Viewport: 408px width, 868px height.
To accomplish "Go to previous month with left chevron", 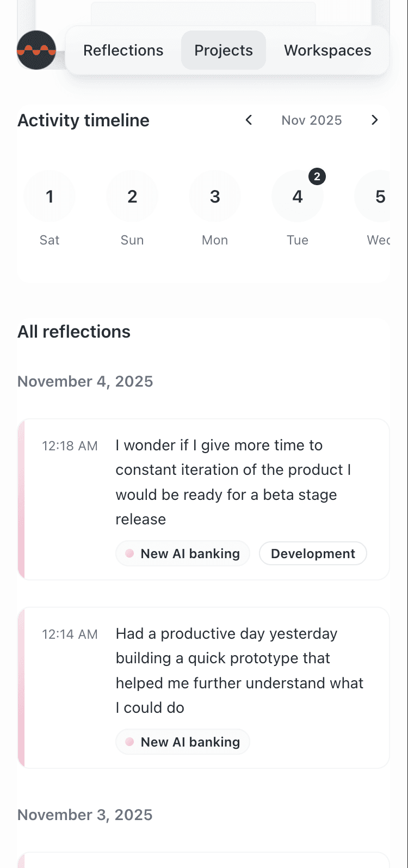I will click(249, 120).
